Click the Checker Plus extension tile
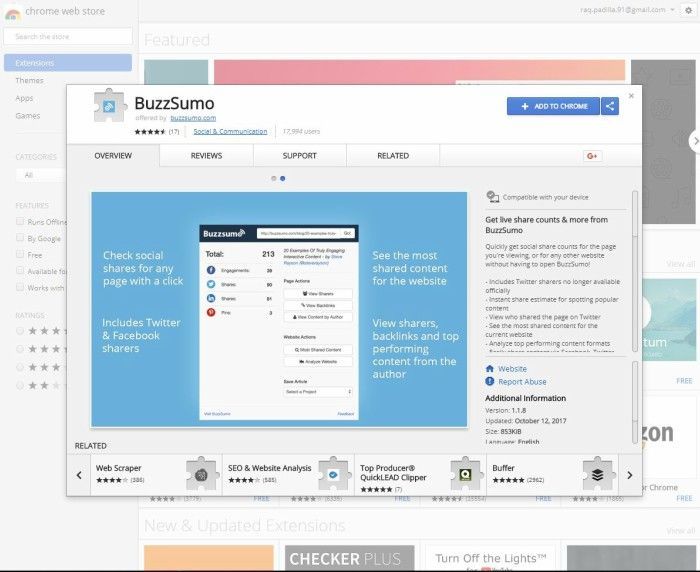 pyautogui.click(x=350, y=558)
